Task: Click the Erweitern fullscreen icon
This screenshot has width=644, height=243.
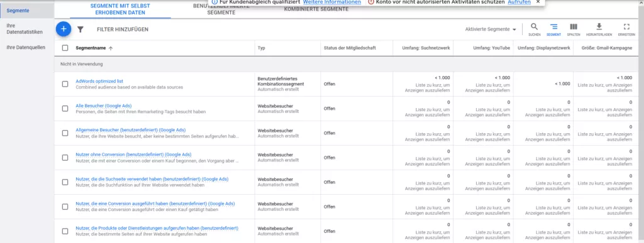Action: (x=626, y=30)
